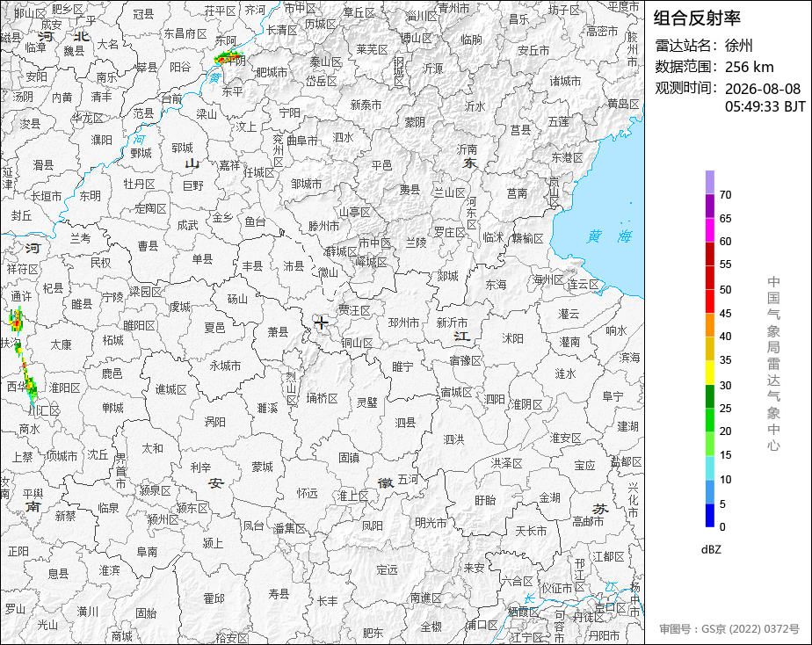812x645 pixels.
Task: Select the purple 70 dBZ color band
Action: pyautogui.click(x=709, y=182)
